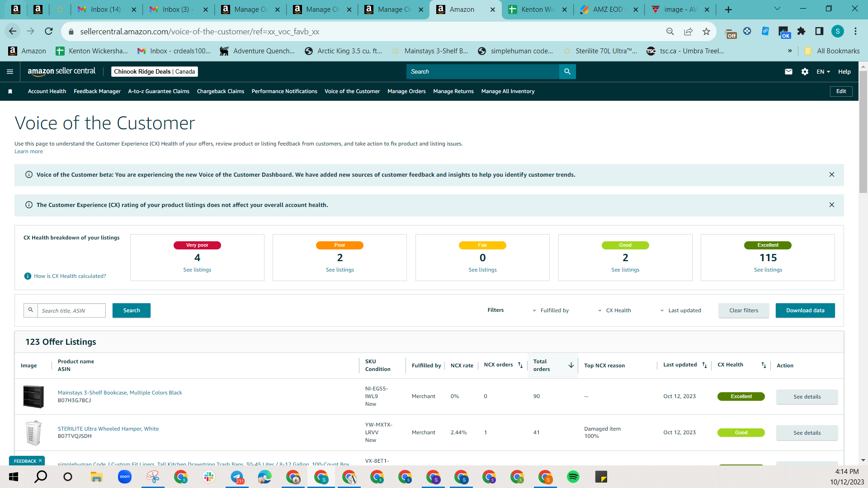Open the Learn more link
This screenshot has height=488, width=868.
point(28,151)
